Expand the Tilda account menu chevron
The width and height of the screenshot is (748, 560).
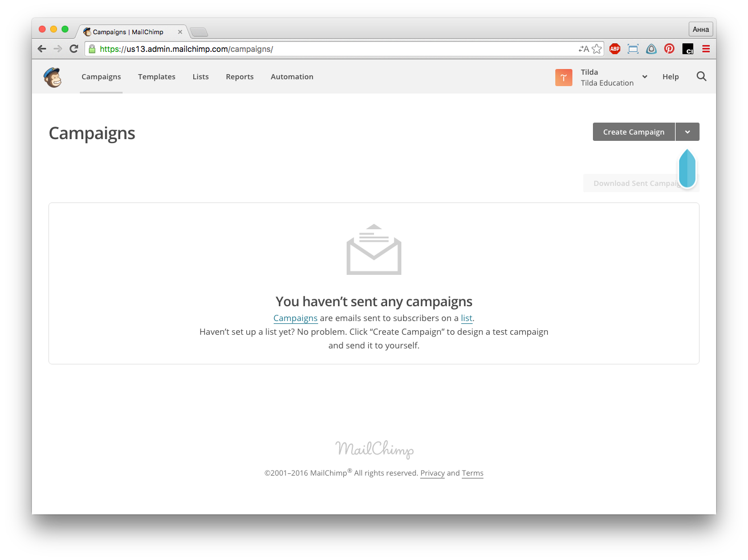[x=645, y=76]
